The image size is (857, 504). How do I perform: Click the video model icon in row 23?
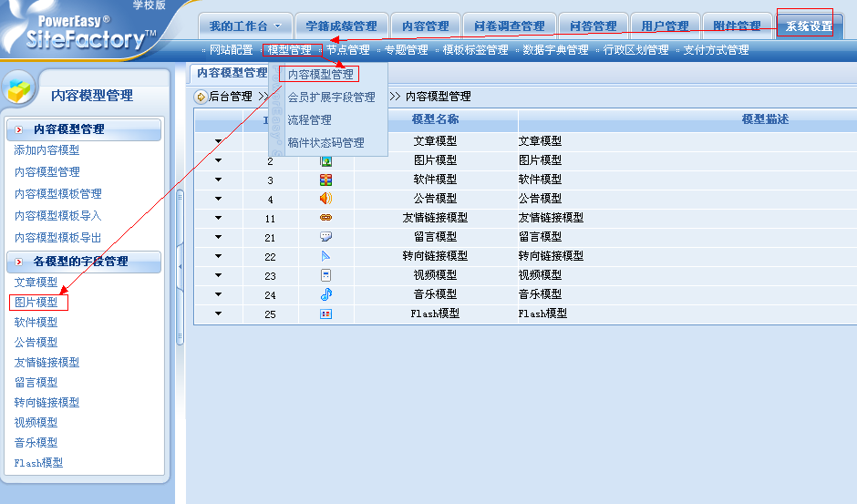point(325,275)
